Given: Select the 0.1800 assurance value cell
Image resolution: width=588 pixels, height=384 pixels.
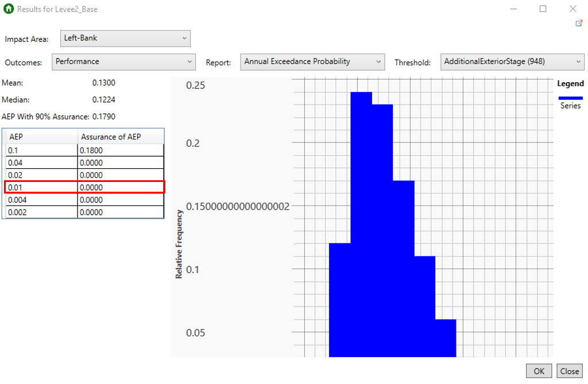Looking at the screenshot, I should tap(121, 150).
